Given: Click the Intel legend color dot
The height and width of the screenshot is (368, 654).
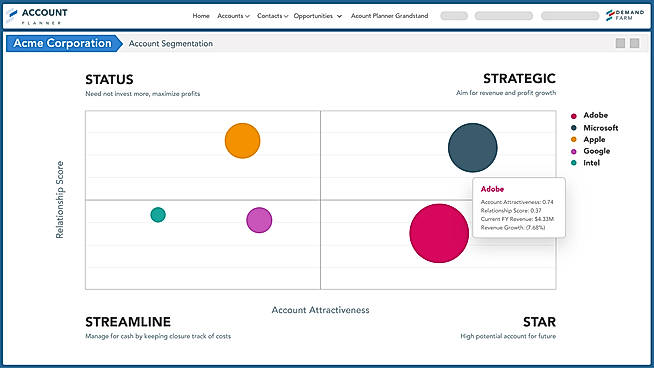Looking at the screenshot, I should (x=574, y=163).
